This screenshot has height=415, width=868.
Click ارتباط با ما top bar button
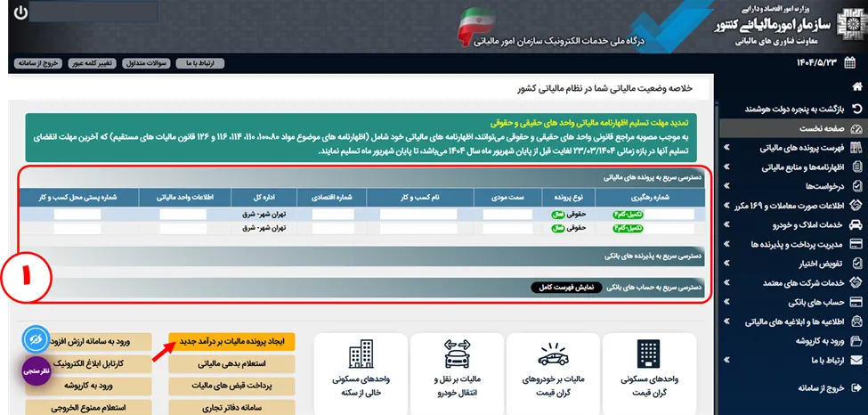pos(199,63)
